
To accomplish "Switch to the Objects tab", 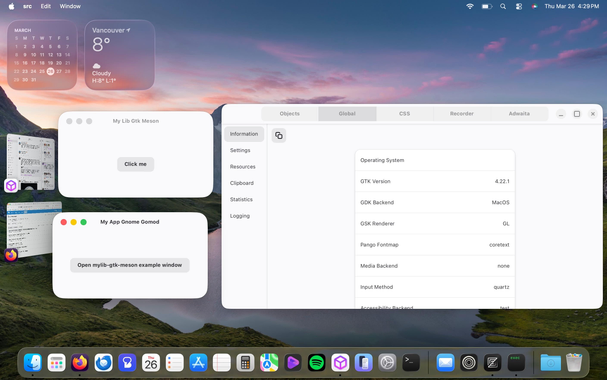I will pyautogui.click(x=290, y=114).
